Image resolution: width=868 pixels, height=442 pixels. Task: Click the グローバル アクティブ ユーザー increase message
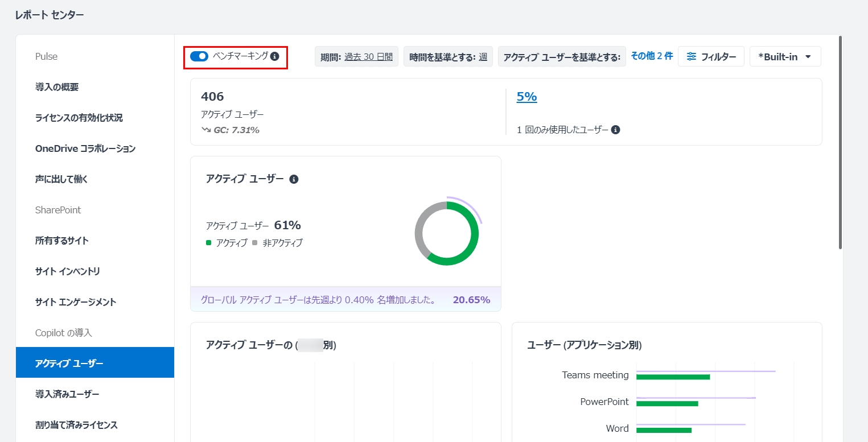click(x=318, y=300)
